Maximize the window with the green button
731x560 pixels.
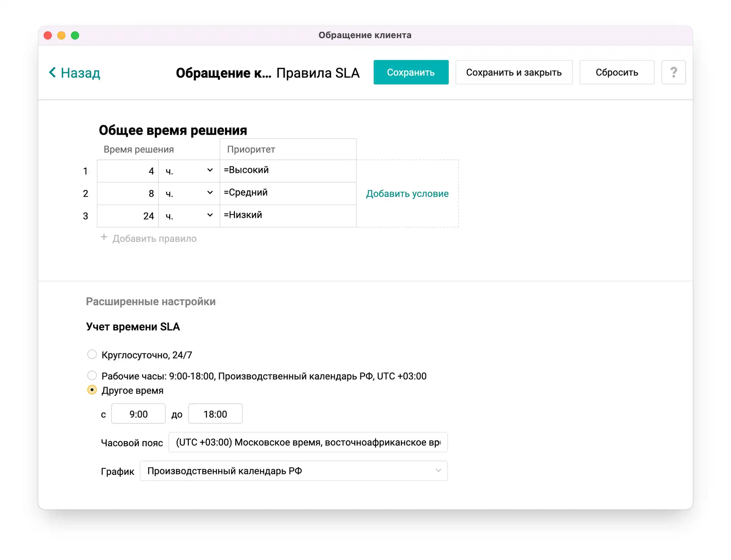(x=75, y=35)
